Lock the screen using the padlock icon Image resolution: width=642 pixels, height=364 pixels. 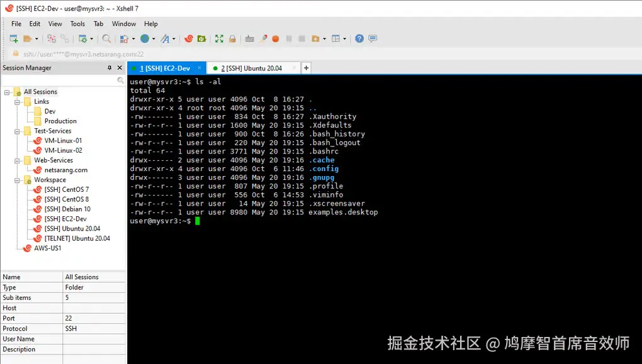[232, 38]
